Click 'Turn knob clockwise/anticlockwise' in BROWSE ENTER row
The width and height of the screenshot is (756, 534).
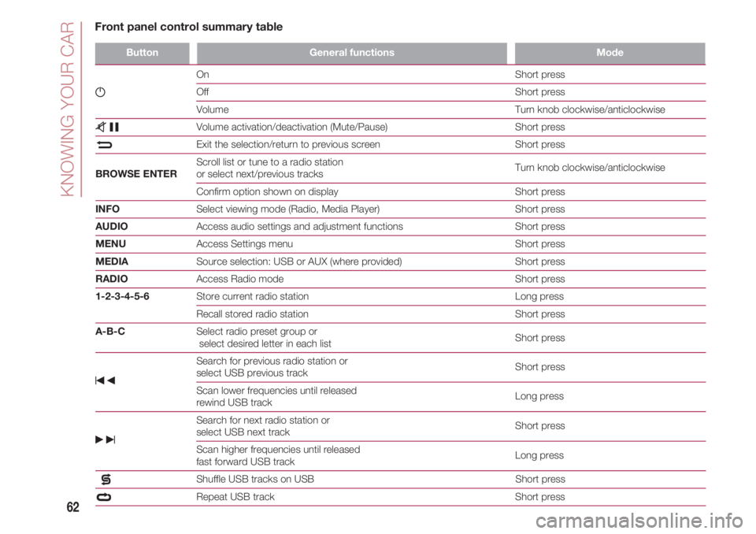click(590, 168)
